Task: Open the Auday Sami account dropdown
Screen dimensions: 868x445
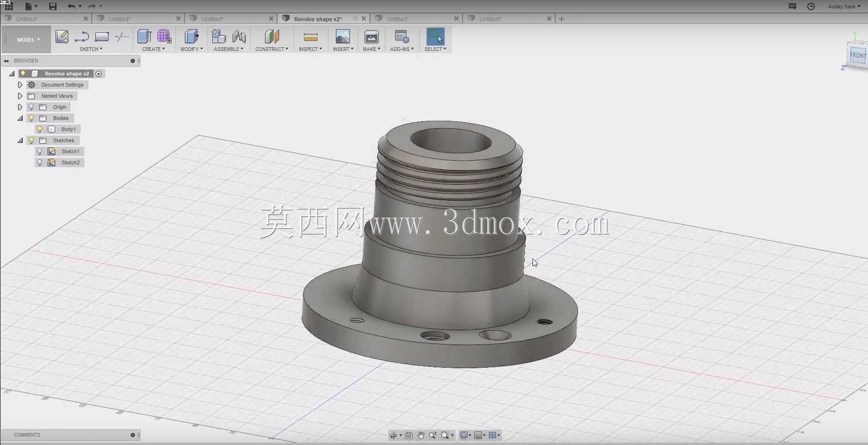Action: pos(844,6)
